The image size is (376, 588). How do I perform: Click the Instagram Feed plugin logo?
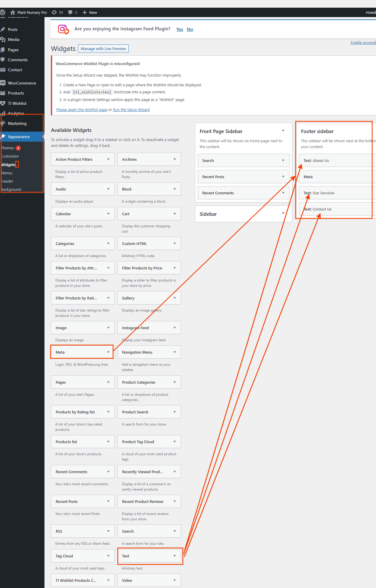coord(63,29)
